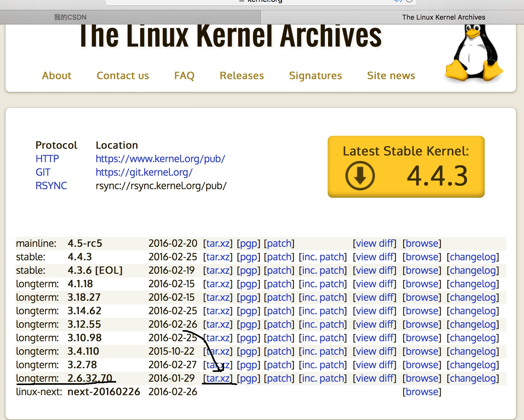Switch to the 我的CSDN tab

click(x=70, y=17)
